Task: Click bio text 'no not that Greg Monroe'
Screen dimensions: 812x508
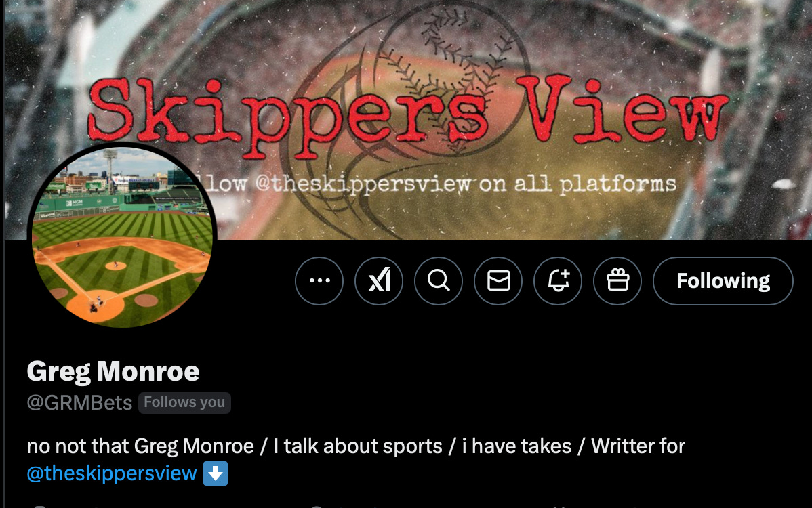Action: [140, 446]
